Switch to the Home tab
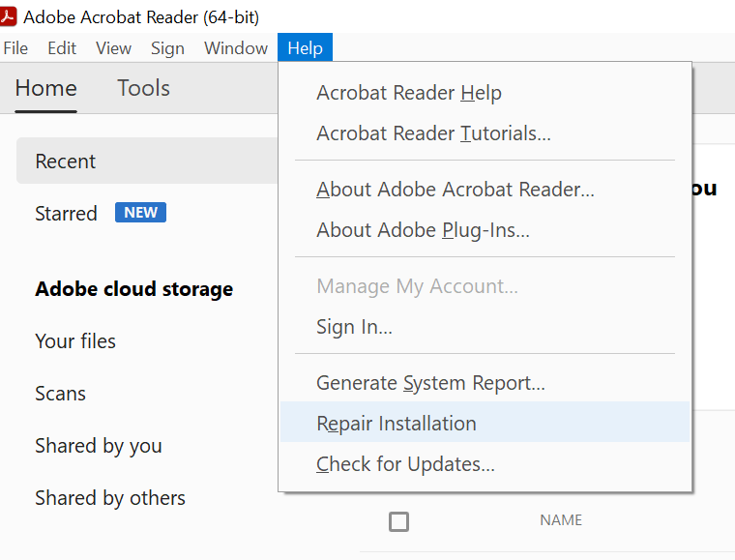Viewport: 735px width, 560px height. pos(45,88)
